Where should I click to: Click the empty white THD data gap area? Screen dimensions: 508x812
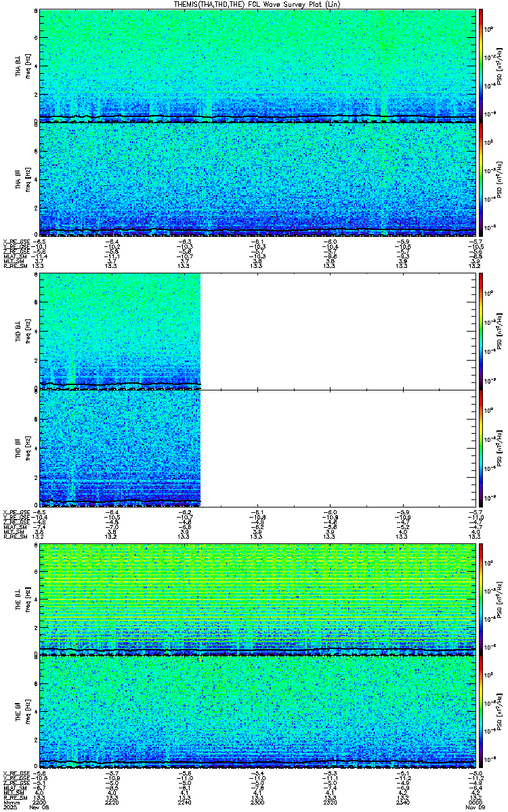(x=337, y=390)
